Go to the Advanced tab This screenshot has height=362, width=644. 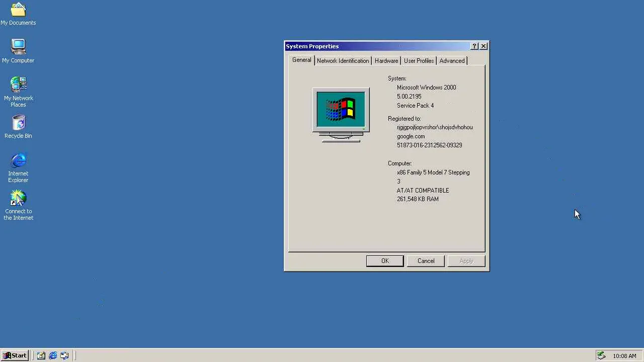point(452,61)
